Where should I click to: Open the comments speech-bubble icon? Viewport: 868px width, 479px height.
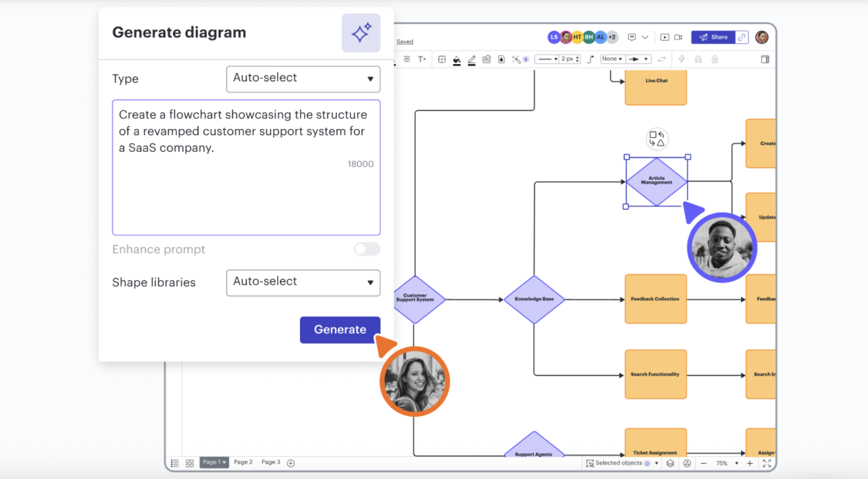632,37
